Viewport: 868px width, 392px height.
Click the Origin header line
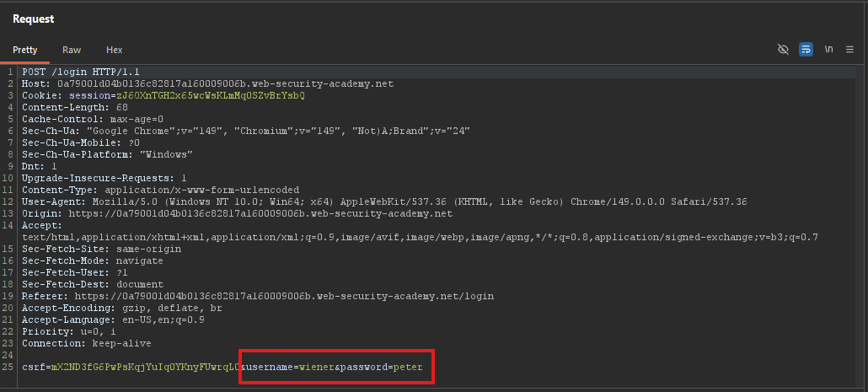[237, 214]
